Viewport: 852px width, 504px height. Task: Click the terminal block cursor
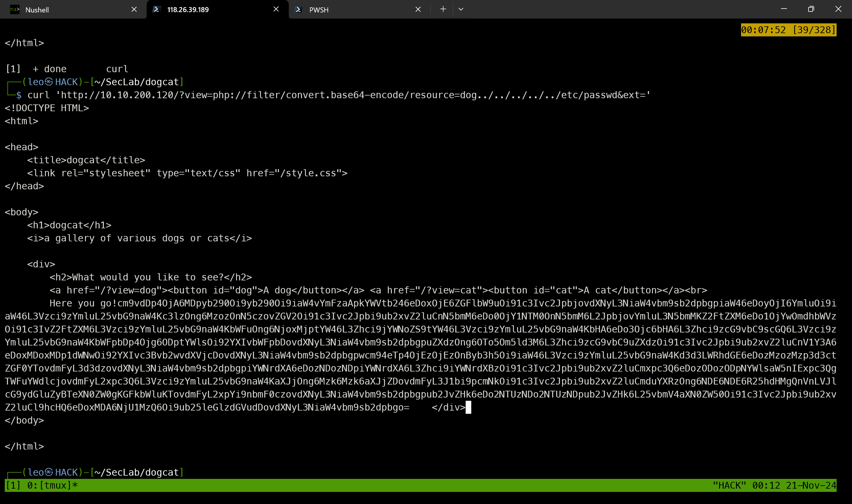(x=468, y=407)
